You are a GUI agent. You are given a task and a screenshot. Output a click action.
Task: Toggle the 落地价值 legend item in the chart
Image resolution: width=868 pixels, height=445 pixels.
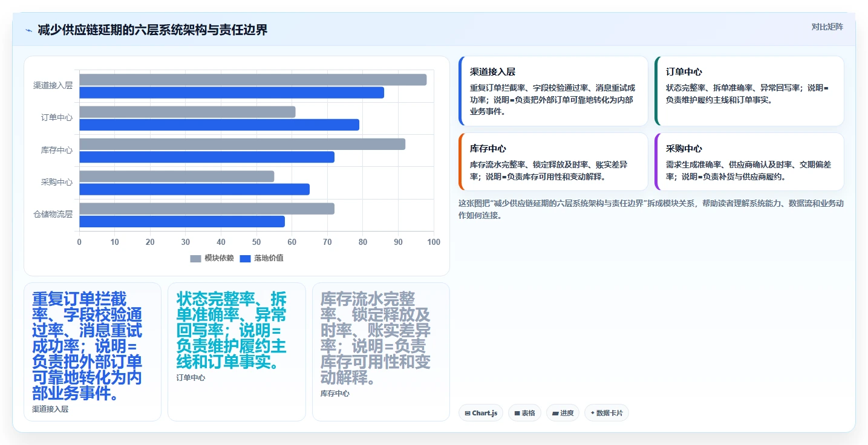coord(261,258)
